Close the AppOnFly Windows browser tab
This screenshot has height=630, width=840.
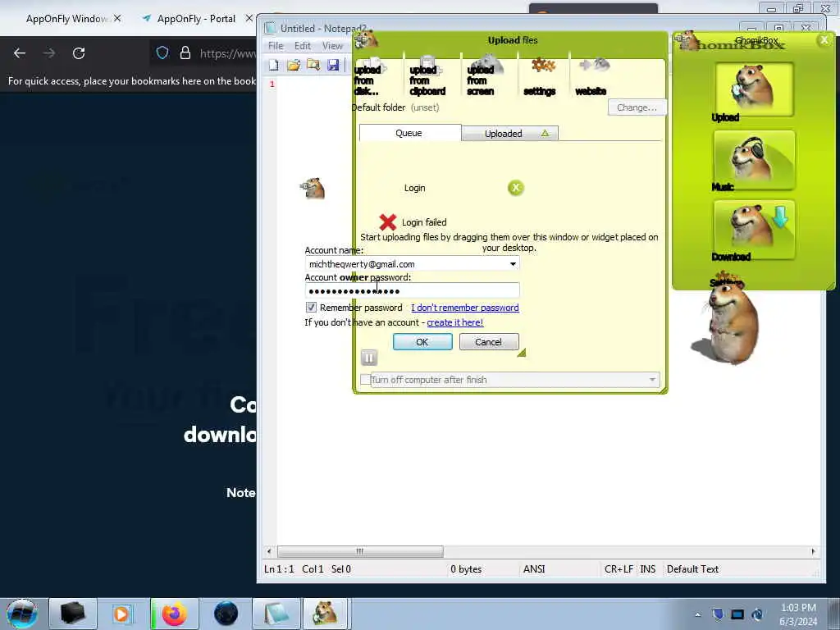pyautogui.click(x=117, y=18)
